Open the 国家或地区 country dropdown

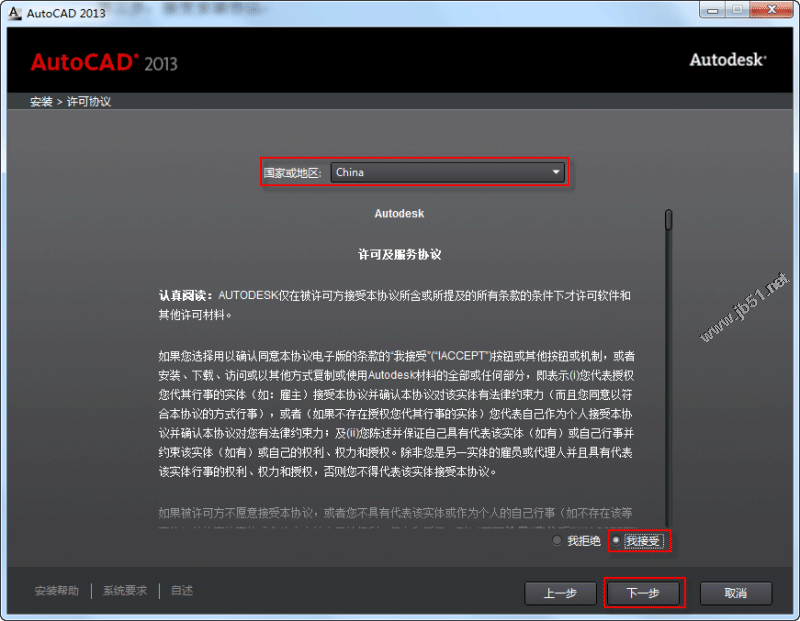447,171
